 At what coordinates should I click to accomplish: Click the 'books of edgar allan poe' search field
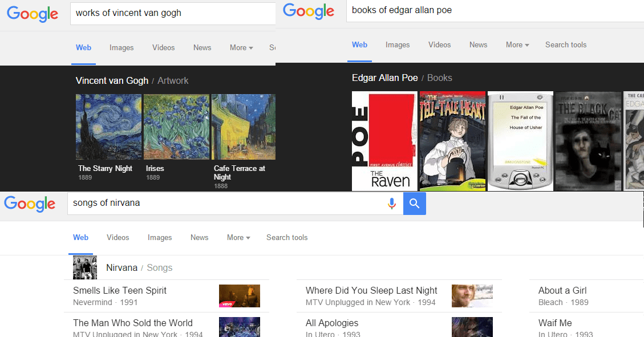(495, 11)
